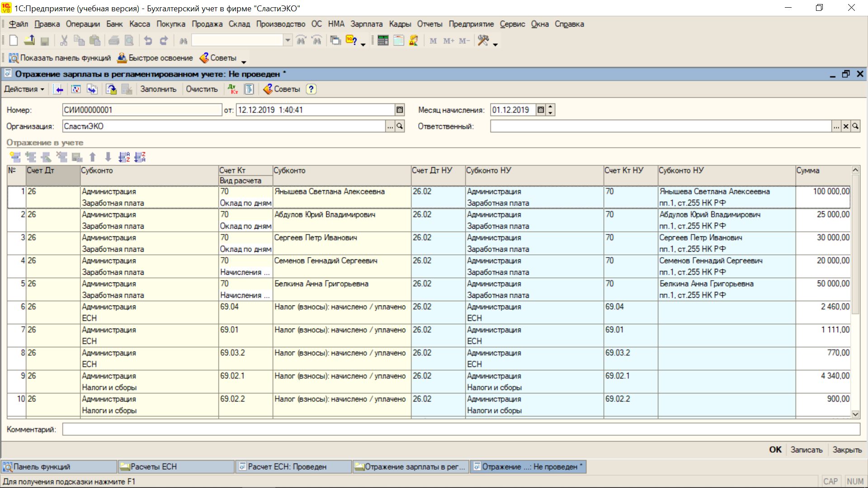This screenshot has width=868, height=488.
Task: Sort table rows descending Z-A
Action: 140,157
